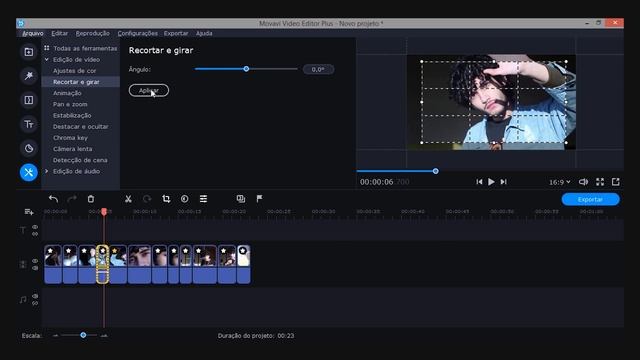Open Clip properties sliders icon
This screenshot has height=360, width=640.
tap(203, 199)
